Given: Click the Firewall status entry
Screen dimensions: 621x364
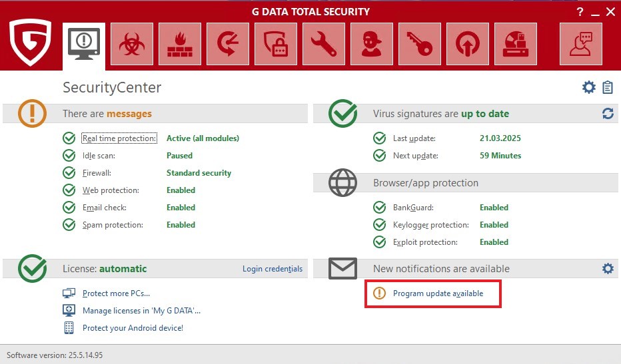Looking at the screenshot, I should tap(97, 173).
